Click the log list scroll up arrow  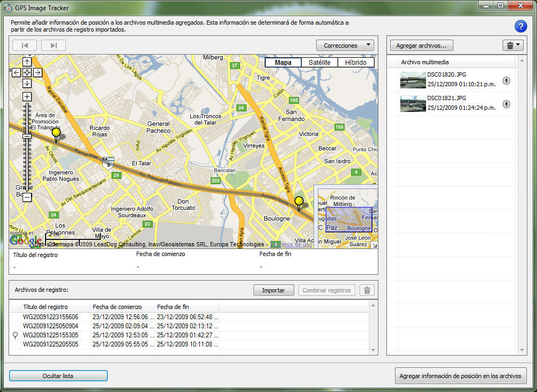374,305
